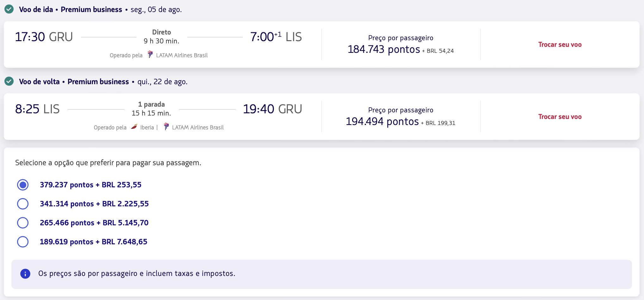Click LATAM logo on outbound flight

point(150,55)
